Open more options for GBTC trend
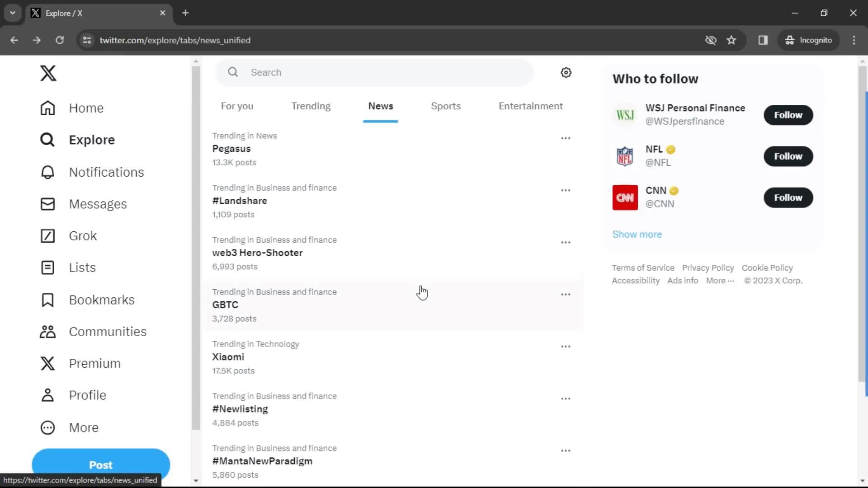Screen dimensions: 868x488 [566, 295]
